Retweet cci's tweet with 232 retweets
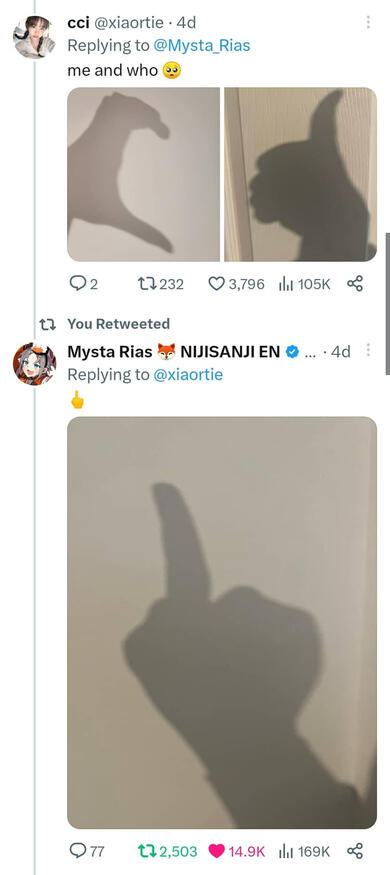The width and height of the screenshot is (390, 875). [x=160, y=284]
